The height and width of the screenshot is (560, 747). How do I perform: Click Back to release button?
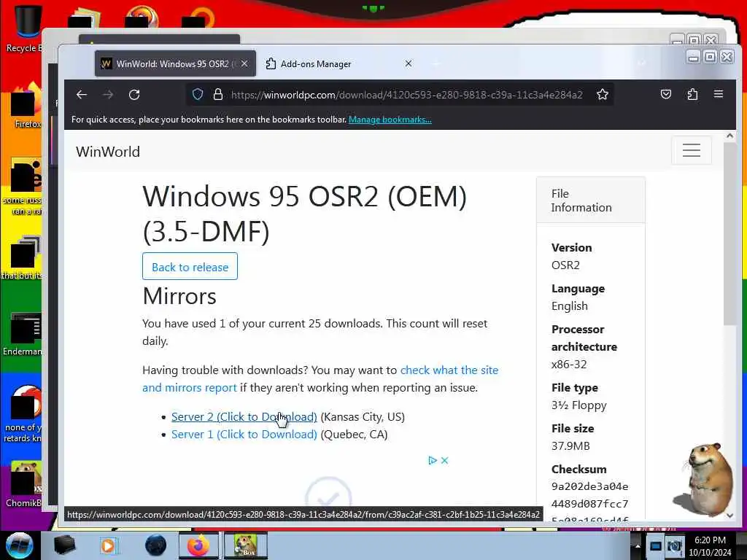(190, 267)
